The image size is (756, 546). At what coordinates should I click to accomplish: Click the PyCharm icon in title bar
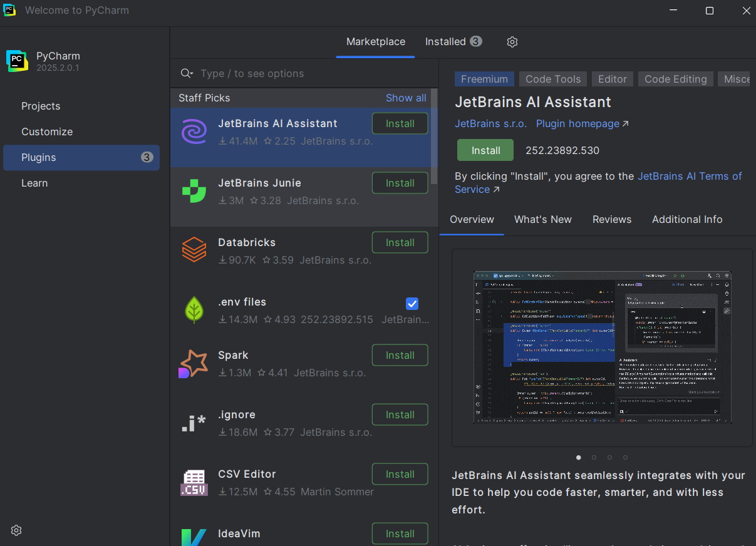tap(10, 11)
